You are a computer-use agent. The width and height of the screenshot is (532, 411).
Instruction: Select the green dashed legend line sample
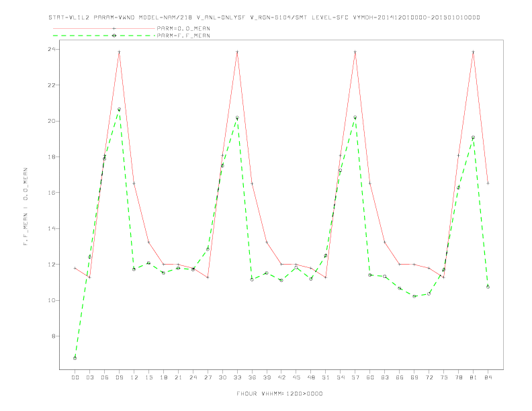(x=104, y=36)
